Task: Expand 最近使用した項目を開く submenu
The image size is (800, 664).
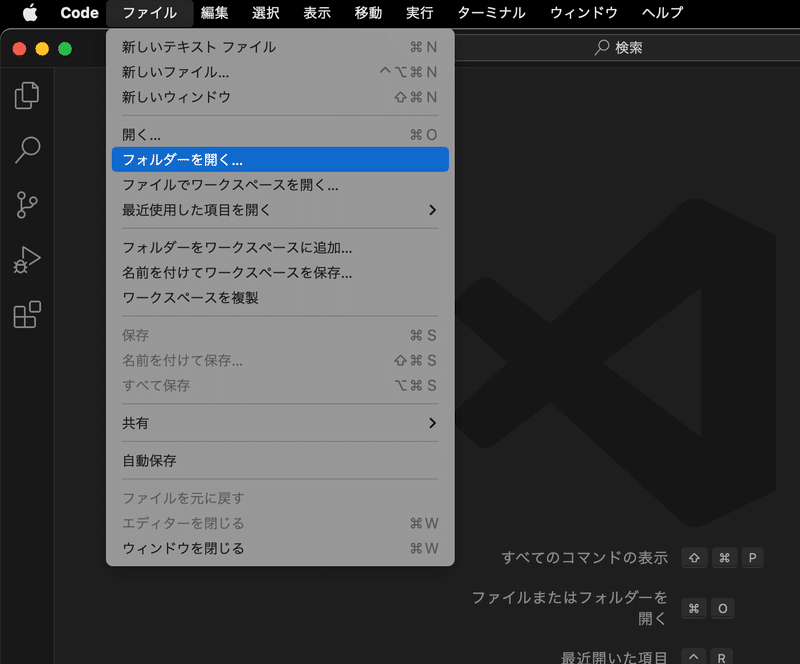Action: point(280,210)
